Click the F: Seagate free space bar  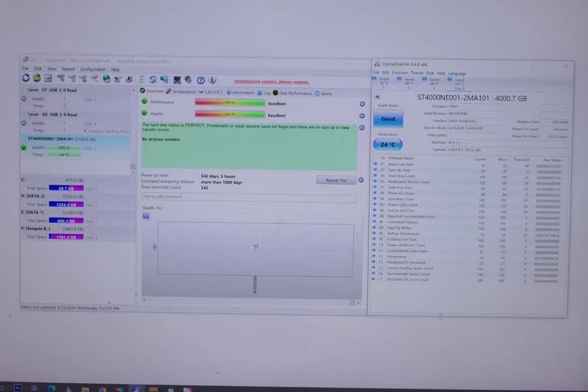66,237
